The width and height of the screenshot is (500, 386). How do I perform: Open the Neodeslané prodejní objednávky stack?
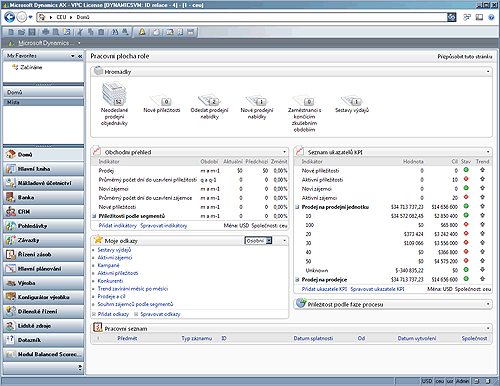114,104
